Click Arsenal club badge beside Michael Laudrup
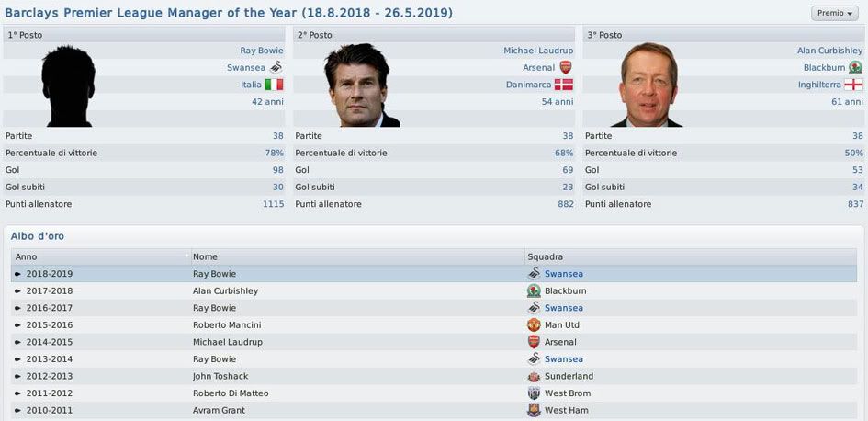The image size is (868, 421). click(x=565, y=67)
